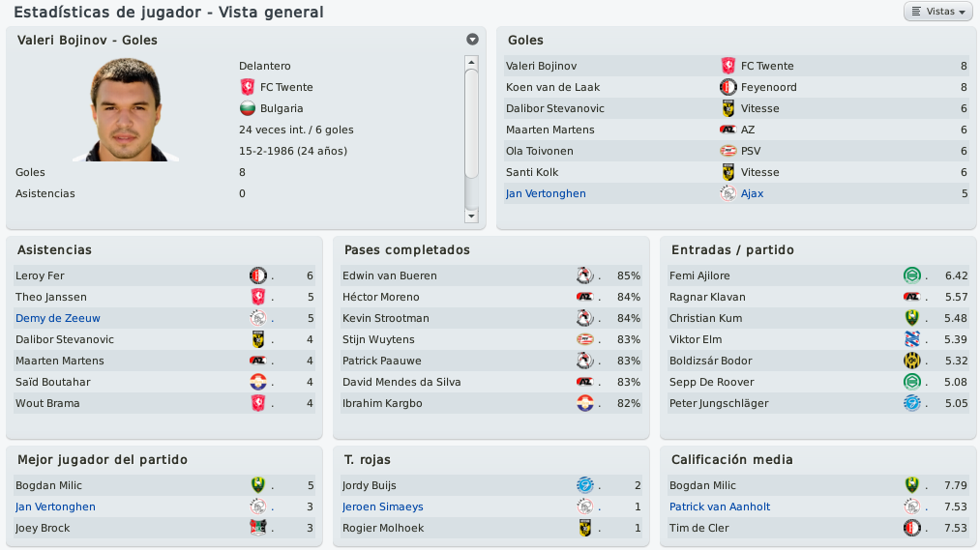Click Valeri Bojinov's portrait photo
The width and height of the screenshot is (980, 550).
click(x=126, y=110)
